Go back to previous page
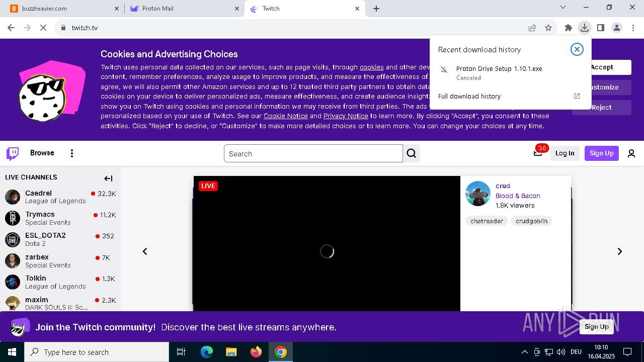Screen dimensions: 644x362 [11, 28]
